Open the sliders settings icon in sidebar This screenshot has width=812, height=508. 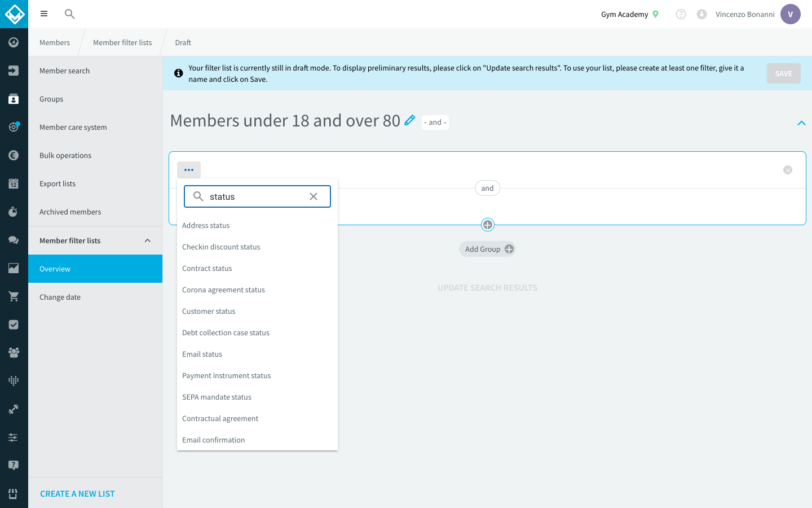point(14,437)
